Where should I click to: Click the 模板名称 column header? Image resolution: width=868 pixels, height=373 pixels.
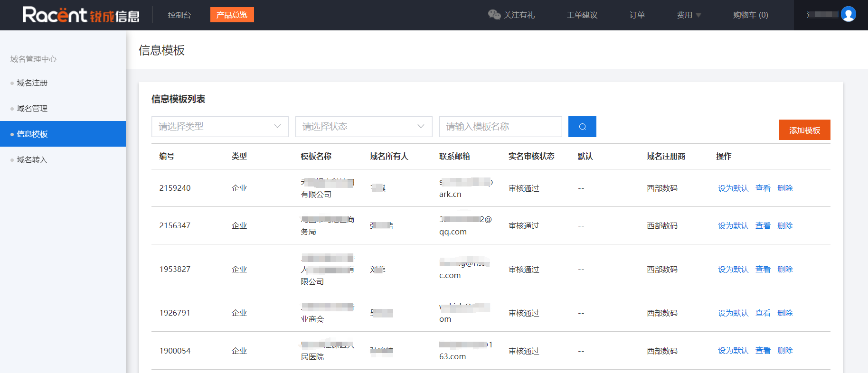pos(316,156)
